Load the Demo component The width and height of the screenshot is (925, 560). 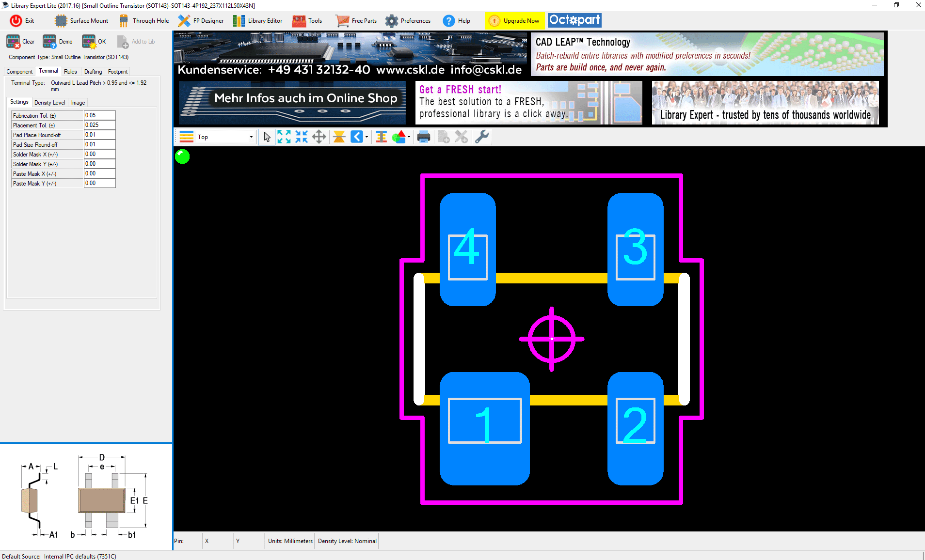pos(58,42)
